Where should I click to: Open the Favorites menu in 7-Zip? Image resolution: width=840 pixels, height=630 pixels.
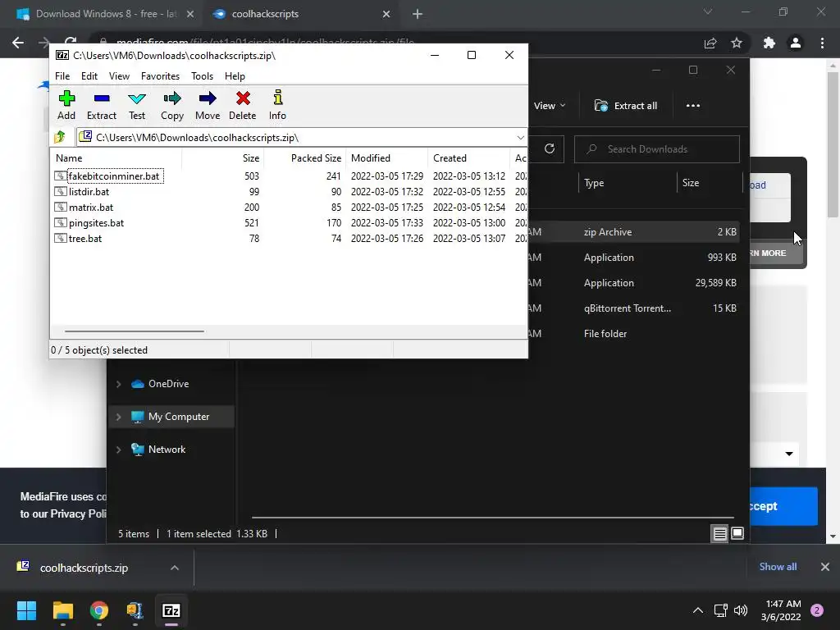click(160, 76)
